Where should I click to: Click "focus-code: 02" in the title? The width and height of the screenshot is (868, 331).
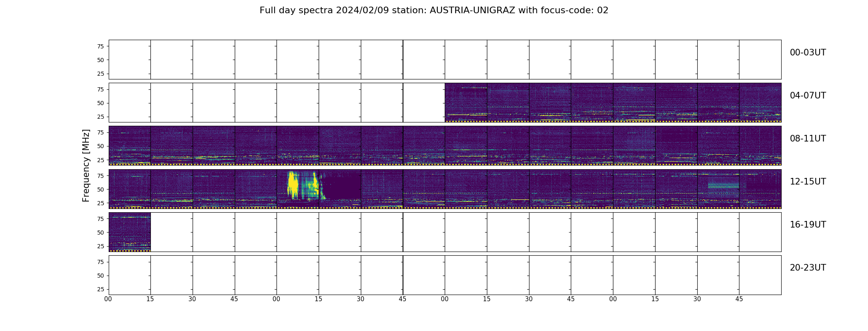pyautogui.click(x=574, y=10)
